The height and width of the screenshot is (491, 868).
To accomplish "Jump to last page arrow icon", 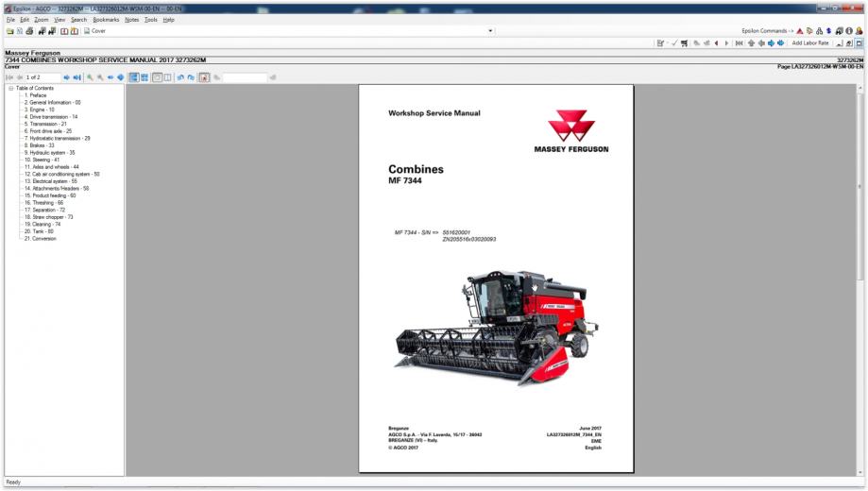I will (77, 77).
